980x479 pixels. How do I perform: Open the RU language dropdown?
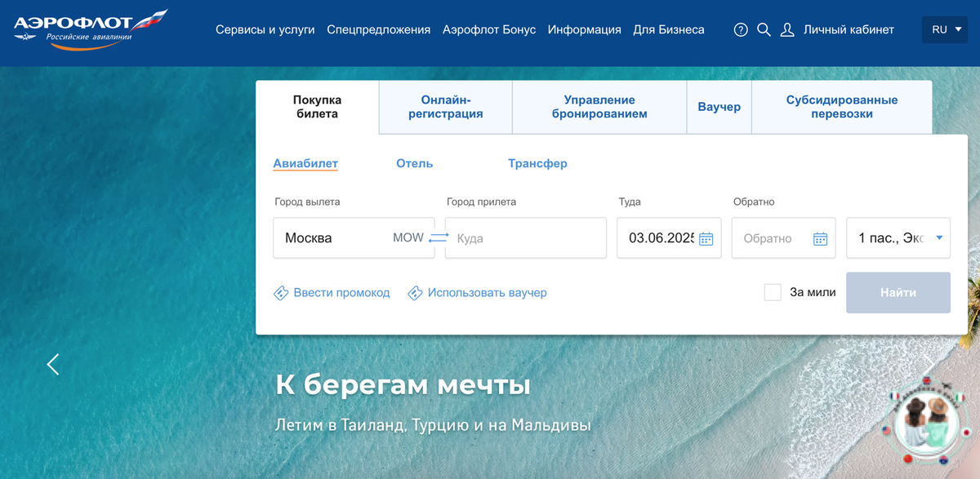(x=944, y=28)
